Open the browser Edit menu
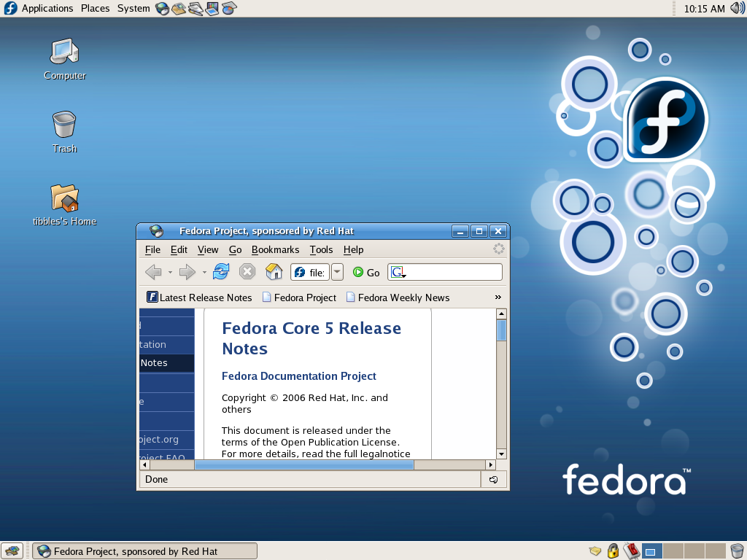The width and height of the screenshot is (747, 560). [179, 249]
